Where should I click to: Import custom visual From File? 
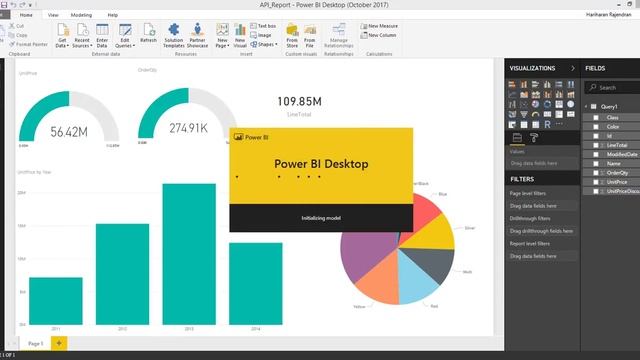pos(309,36)
